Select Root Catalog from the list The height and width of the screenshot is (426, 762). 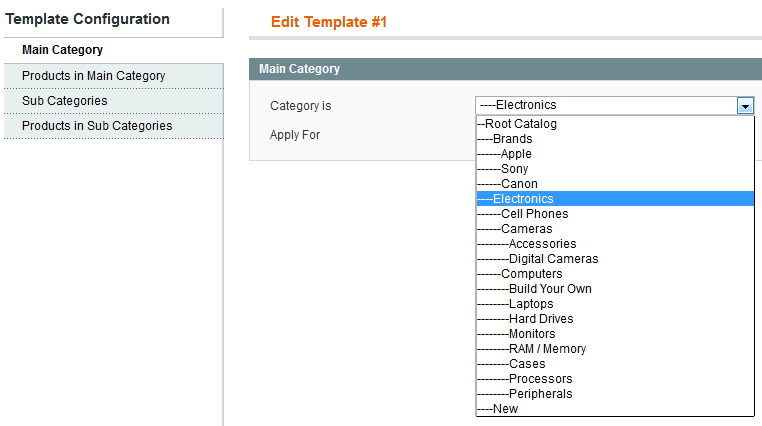point(615,124)
